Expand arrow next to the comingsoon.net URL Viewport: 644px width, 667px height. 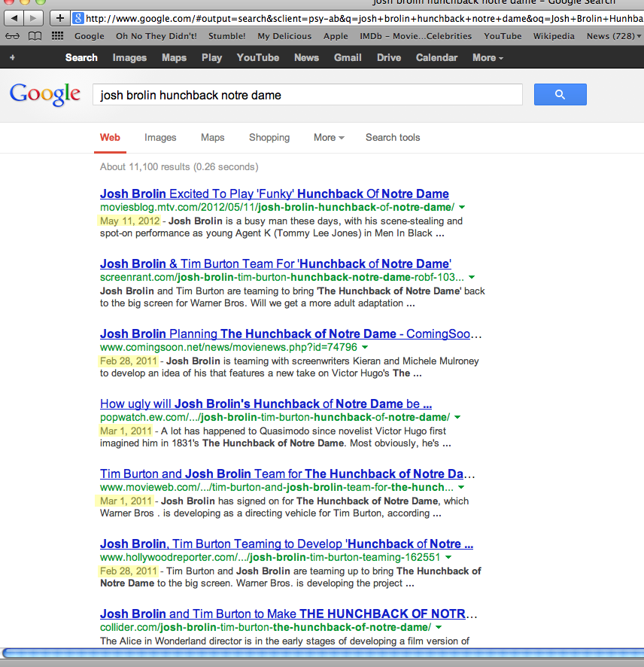365,347
